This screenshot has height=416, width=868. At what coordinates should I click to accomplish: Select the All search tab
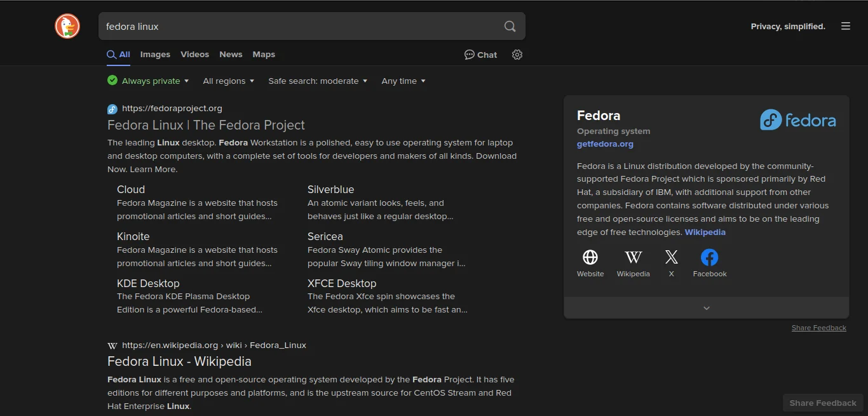(119, 55)
